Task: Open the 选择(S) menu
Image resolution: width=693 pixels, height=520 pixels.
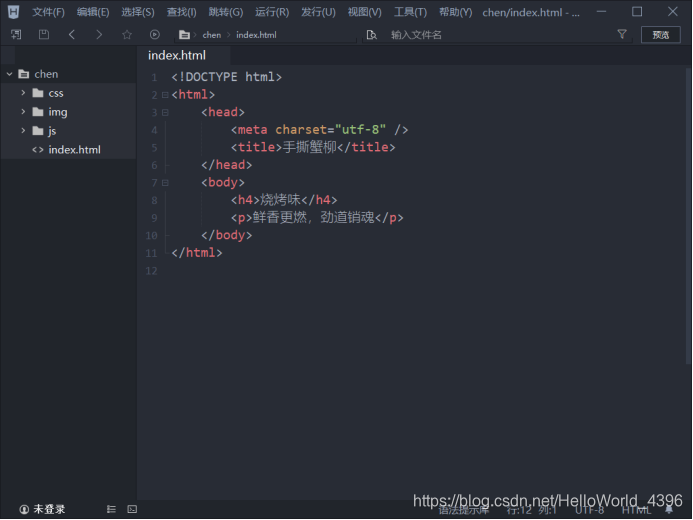Action: (x=138, y=12)
